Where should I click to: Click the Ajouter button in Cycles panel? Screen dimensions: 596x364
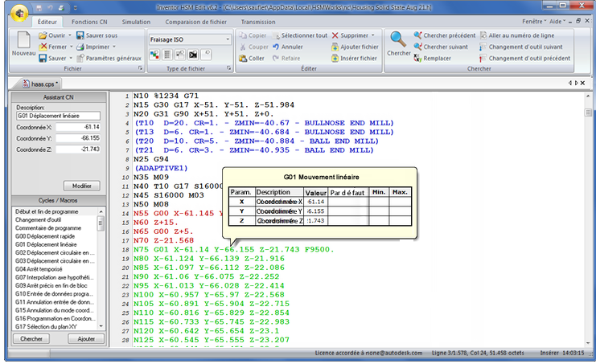[x=86, y=338]
